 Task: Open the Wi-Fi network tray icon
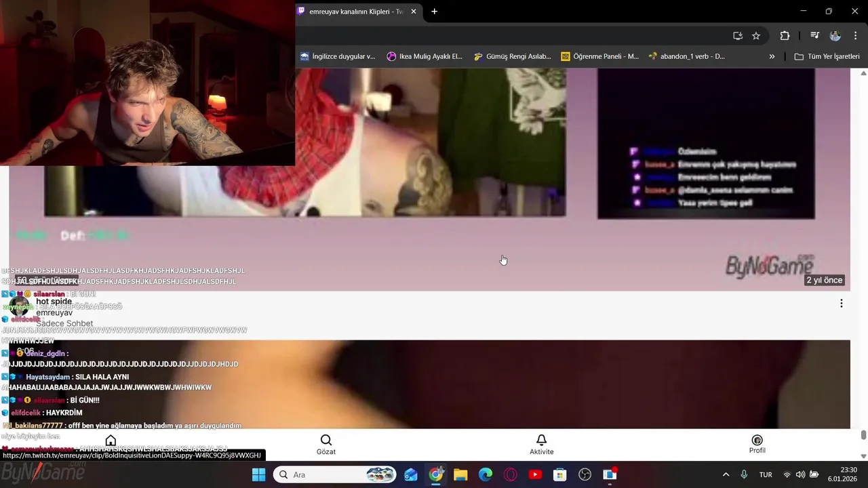[x=787, y=474]
